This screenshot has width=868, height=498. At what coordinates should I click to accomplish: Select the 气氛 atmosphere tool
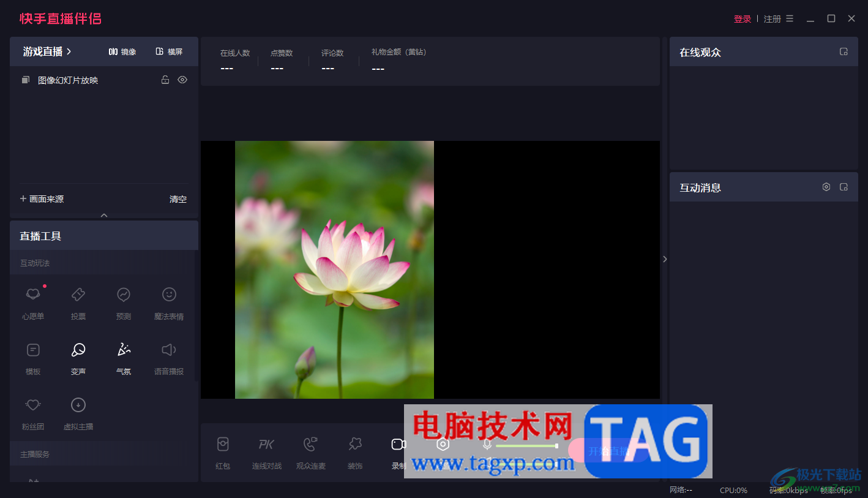[124, 358]
